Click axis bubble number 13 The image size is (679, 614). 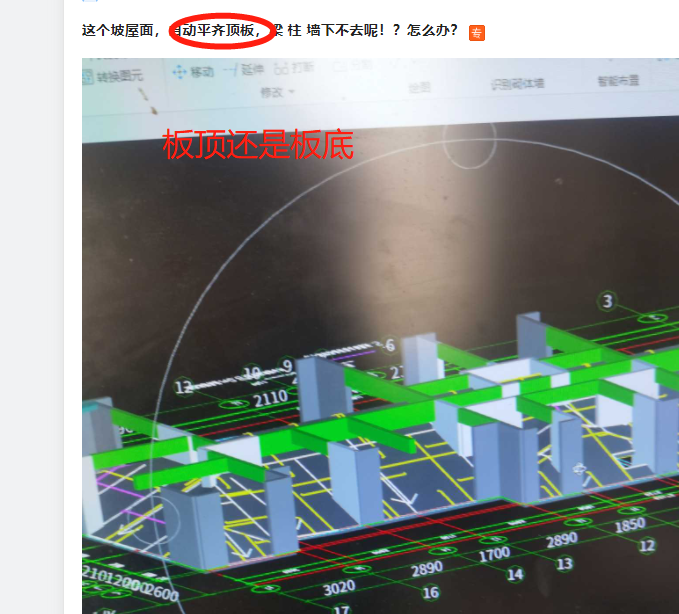coord(564,564)
